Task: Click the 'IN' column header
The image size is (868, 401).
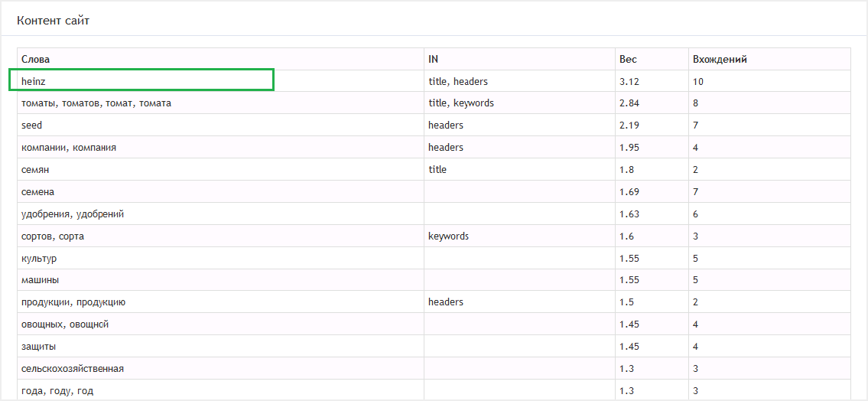Action: [434, 59]
